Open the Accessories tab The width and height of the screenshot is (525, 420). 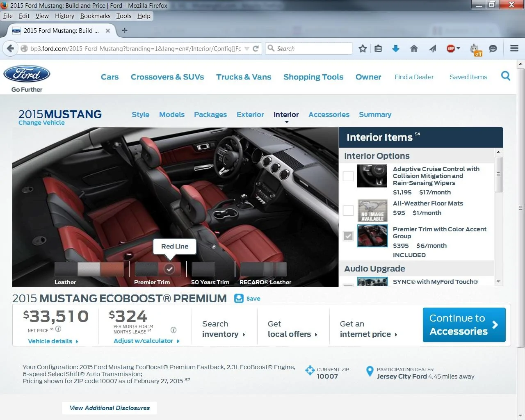329,114
